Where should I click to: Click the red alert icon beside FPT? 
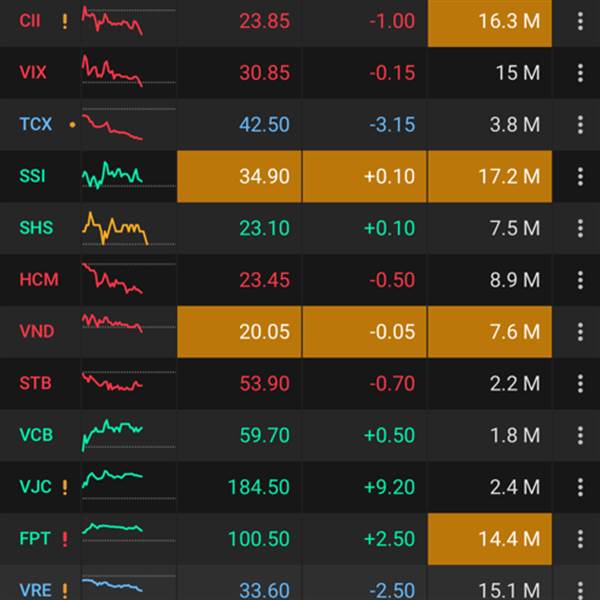(65, 539)
